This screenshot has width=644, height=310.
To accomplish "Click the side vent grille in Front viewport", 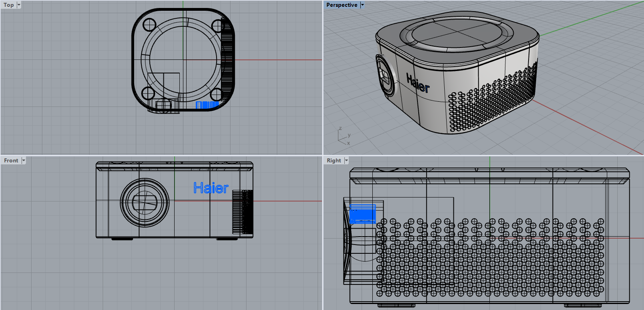I will tap(242, 211).
